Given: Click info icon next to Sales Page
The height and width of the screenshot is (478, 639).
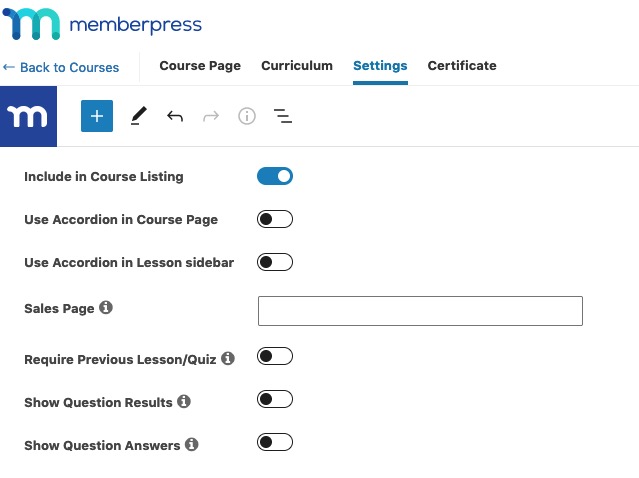Looking at the screenshot, I should (x=106, y=308).
